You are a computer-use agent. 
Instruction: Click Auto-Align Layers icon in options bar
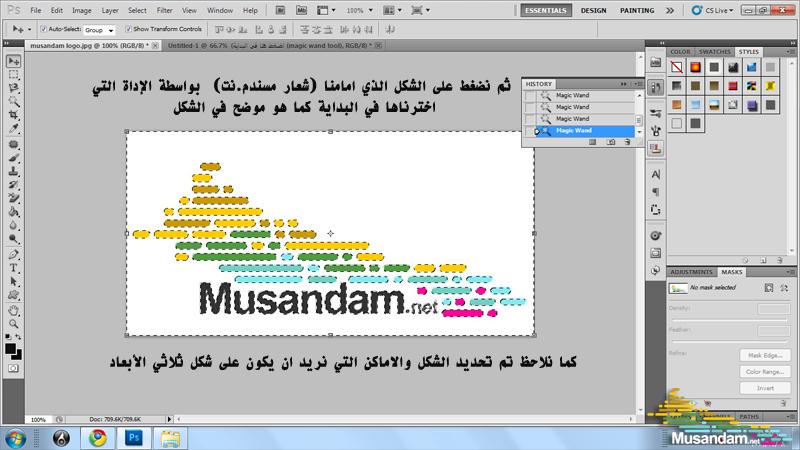coord(390,30)
